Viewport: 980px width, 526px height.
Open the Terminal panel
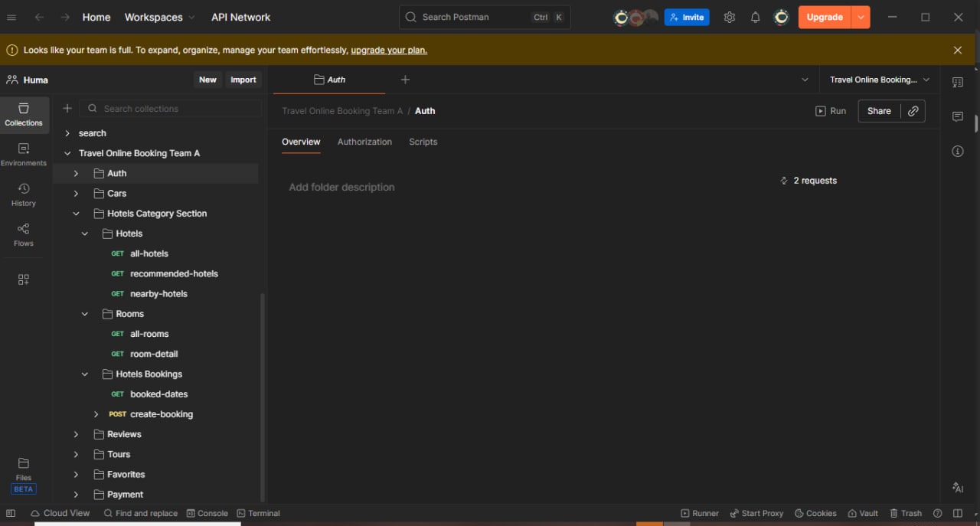pos(258,513)
